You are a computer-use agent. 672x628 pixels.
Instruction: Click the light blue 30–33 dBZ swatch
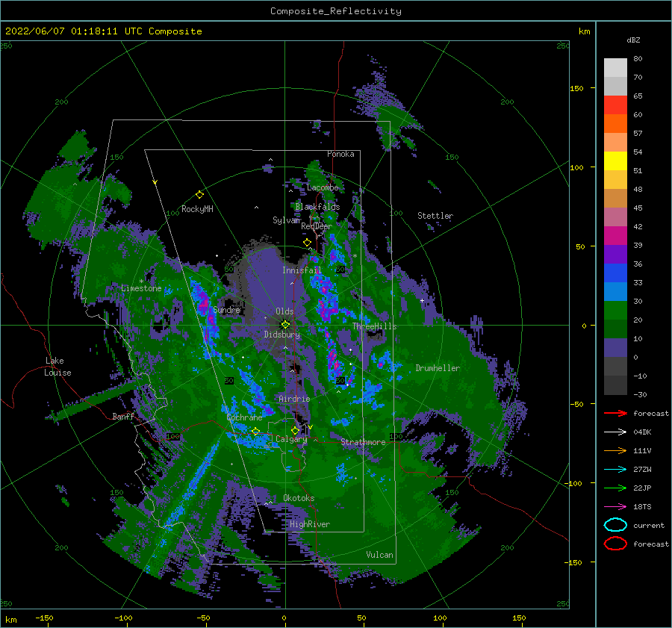tap(615, 291)
